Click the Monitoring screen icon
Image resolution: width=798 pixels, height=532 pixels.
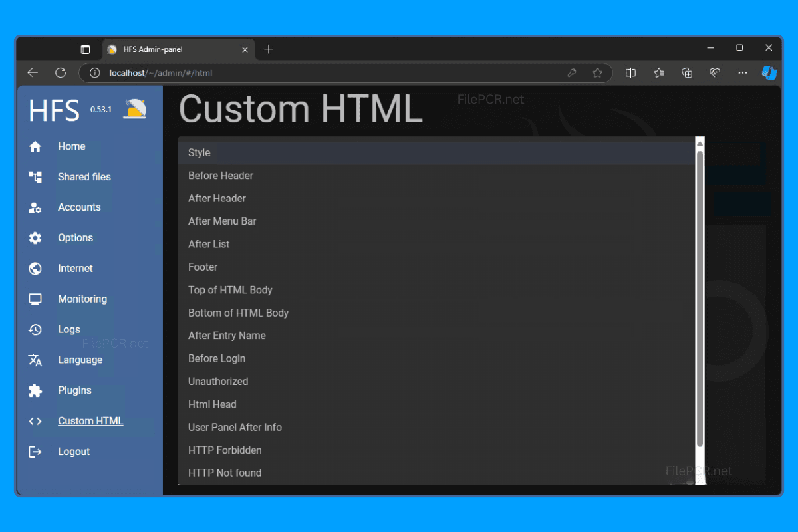pyautogui.click(x=35, y=299)
